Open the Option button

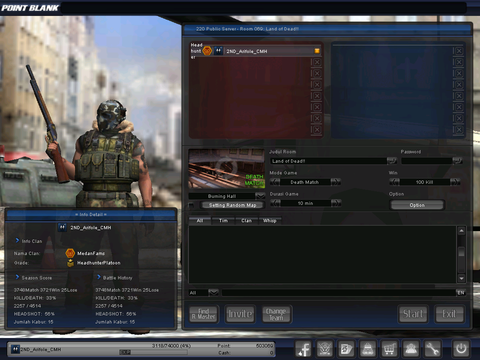[x=417, y=205]
